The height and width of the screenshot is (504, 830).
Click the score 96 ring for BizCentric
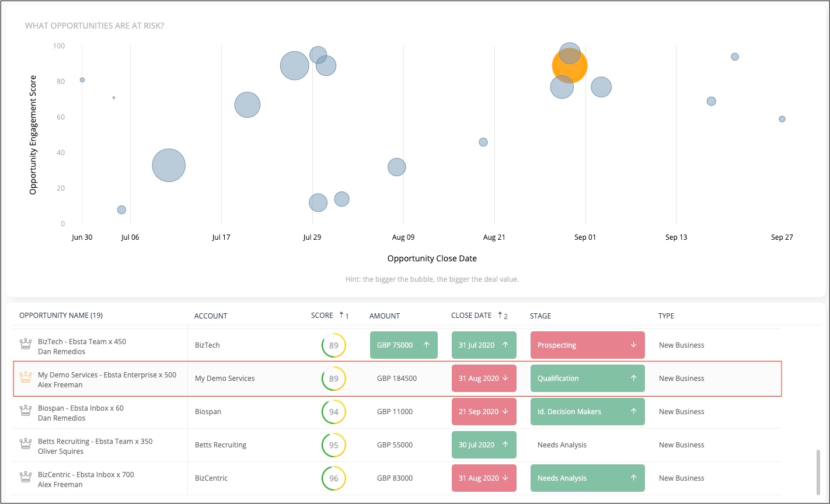point(334,478)
